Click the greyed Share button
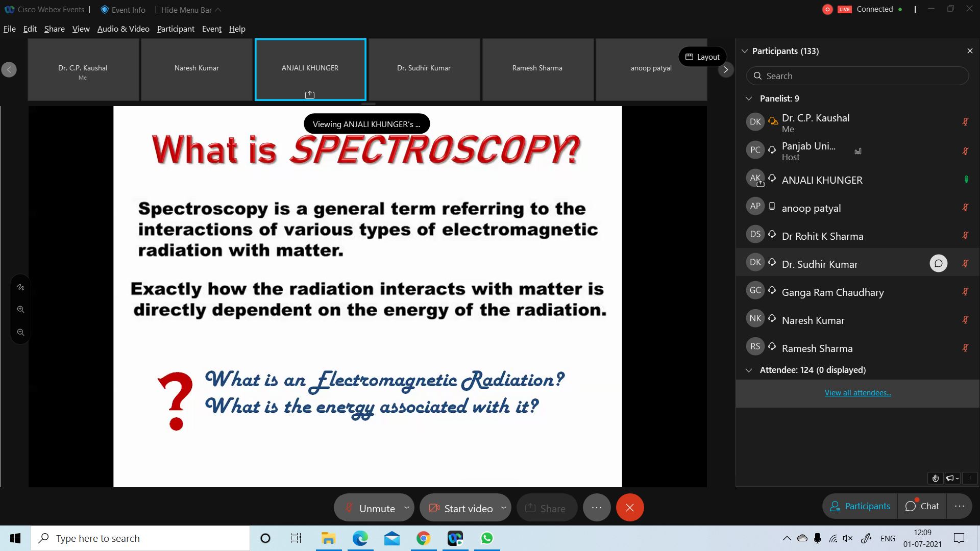 pyautogui.click(x=547, y=508)
